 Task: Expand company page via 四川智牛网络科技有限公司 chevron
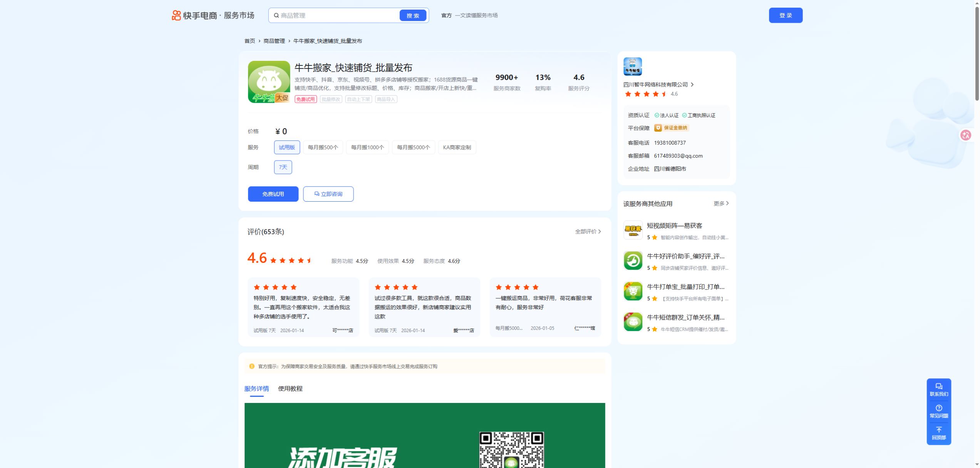click(692, 85)
